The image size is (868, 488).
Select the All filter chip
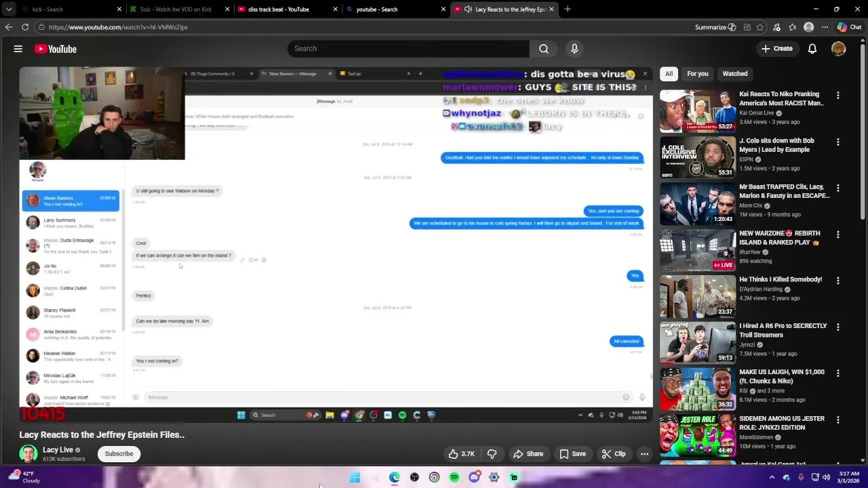(669, 74)
